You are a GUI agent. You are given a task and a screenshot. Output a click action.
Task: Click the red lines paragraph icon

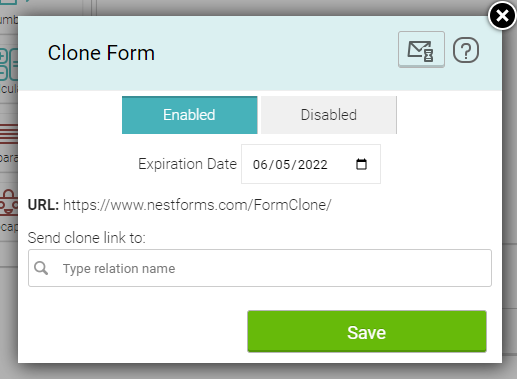click(9, 134)
